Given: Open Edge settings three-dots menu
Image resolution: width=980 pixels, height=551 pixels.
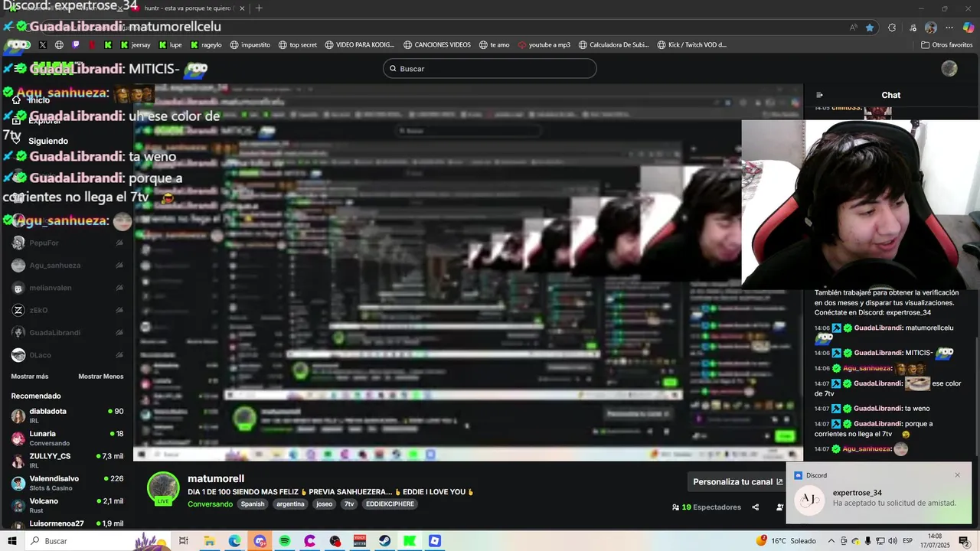Looking at the screenshot, I should [949, 28].
